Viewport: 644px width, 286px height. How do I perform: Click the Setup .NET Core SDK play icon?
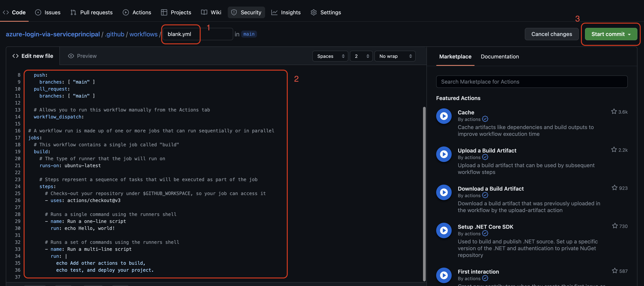[444, 230]
